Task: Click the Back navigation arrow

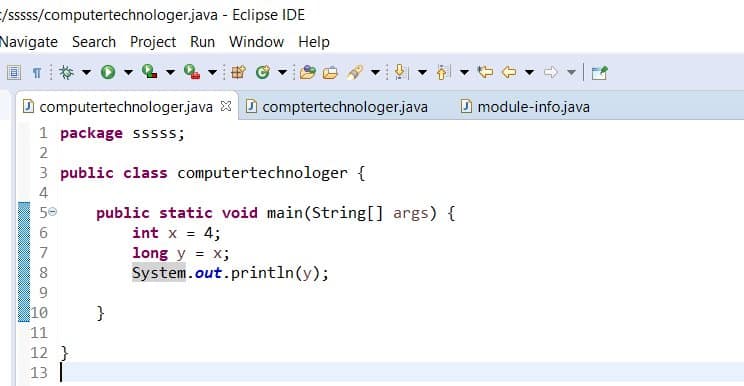Action: [509, 72]
